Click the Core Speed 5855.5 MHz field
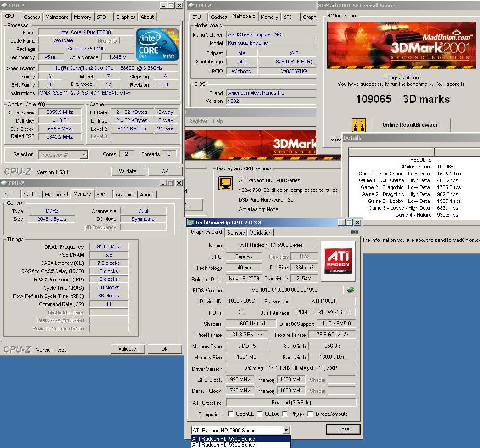The width and height of the screenshot is (480, 448). click(59, 112)
